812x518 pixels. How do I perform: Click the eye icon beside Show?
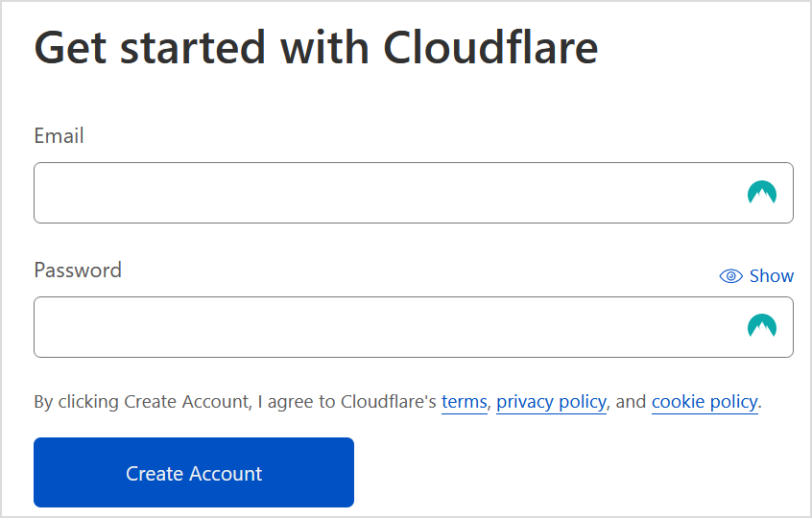pos(730,276)
